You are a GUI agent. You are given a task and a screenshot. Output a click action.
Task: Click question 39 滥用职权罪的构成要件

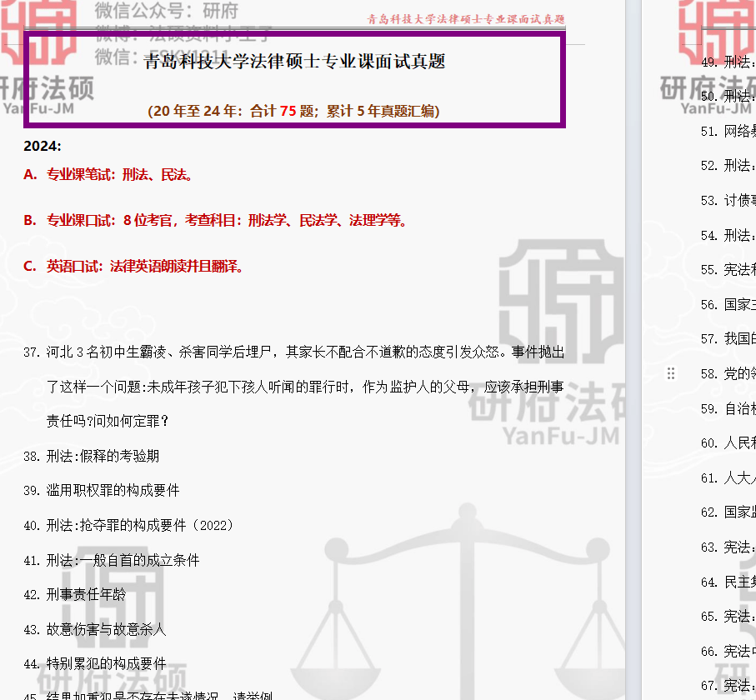tap(102, 490)
